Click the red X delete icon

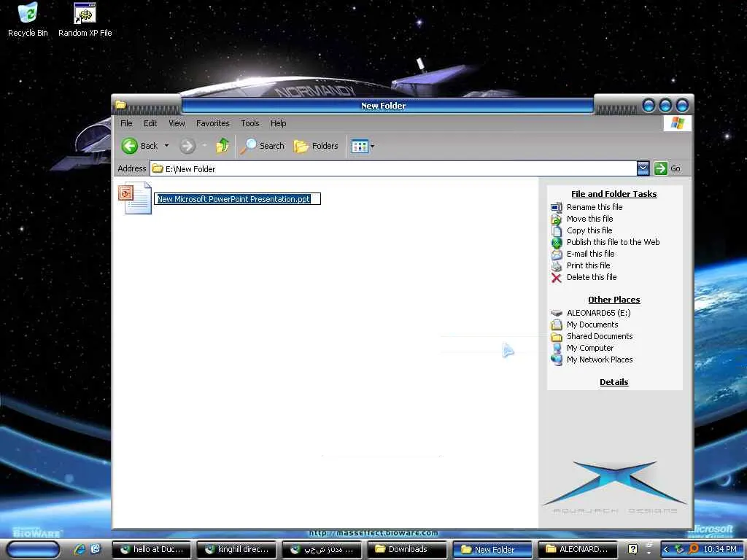coord(557,278)
